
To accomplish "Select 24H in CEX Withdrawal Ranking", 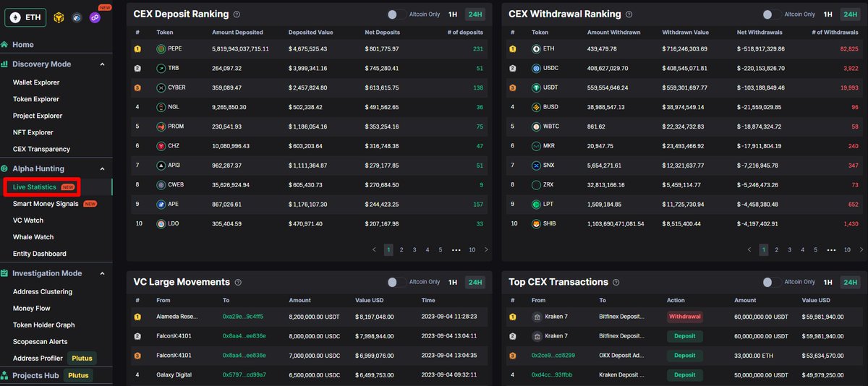I will pyautogui.click(x=851, y=14).
